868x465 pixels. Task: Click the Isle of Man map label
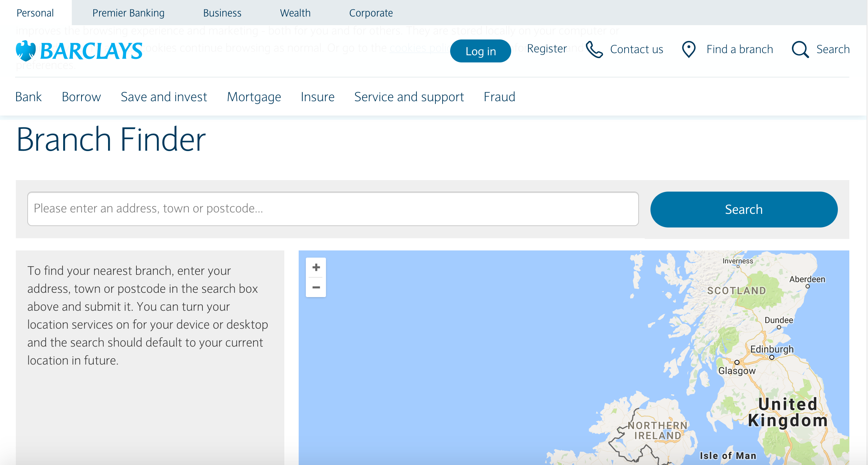tap(728, 456)
